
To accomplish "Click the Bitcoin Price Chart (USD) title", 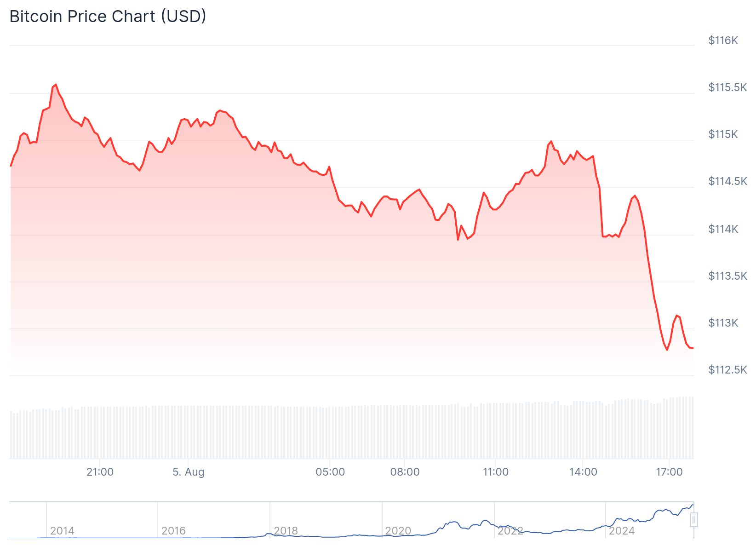I will 108,17.
